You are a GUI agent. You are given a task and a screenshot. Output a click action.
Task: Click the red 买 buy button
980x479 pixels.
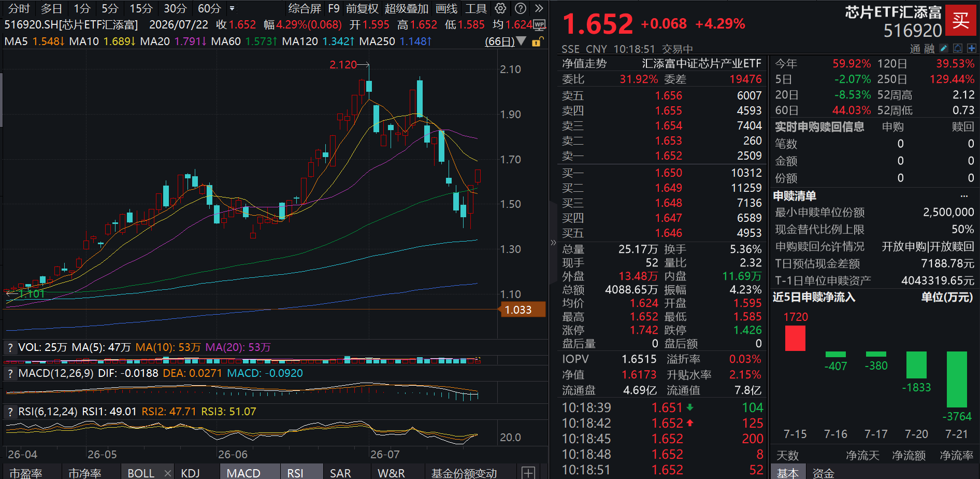(960, 21)
